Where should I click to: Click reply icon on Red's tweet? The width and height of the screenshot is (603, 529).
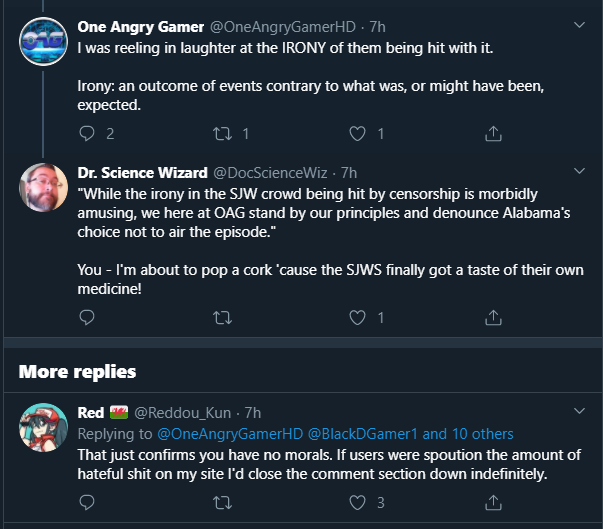(87, 502)
